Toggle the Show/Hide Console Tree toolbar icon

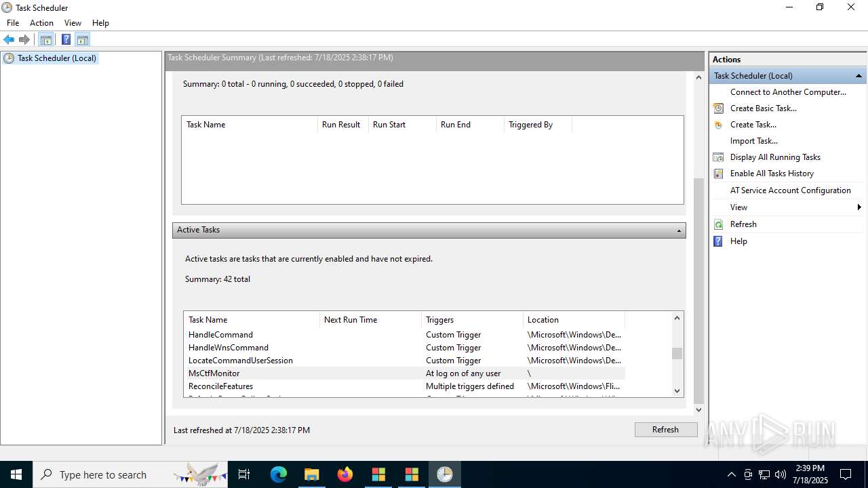pyautogui.click(x=46, y=39)
